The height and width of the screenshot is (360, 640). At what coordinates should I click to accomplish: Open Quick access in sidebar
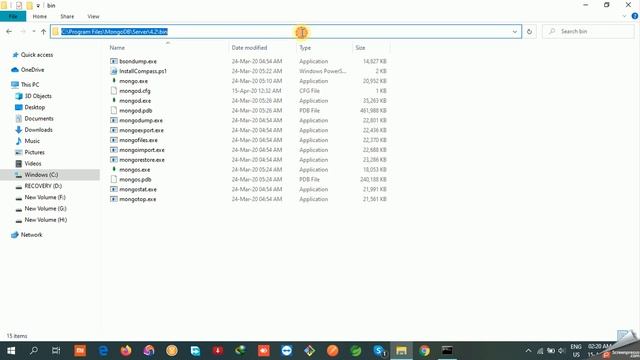pos(37,55)
